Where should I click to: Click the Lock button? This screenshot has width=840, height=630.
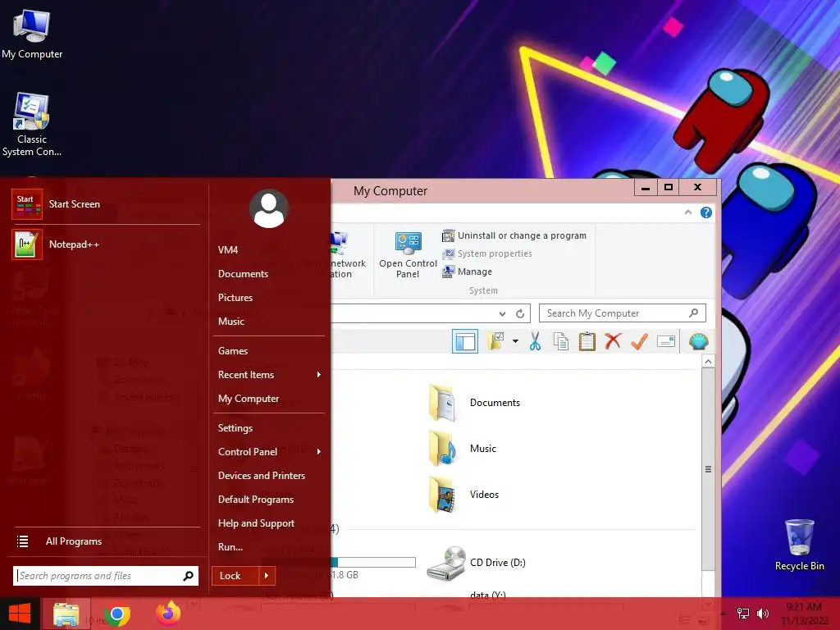point(235,576)
